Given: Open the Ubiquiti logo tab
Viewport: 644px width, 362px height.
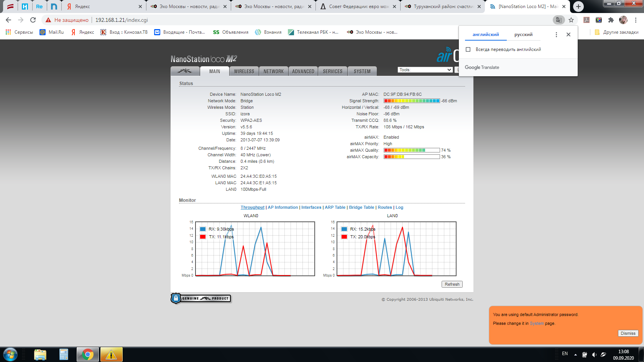Looking at the screenshot, I should coord(185,71).
